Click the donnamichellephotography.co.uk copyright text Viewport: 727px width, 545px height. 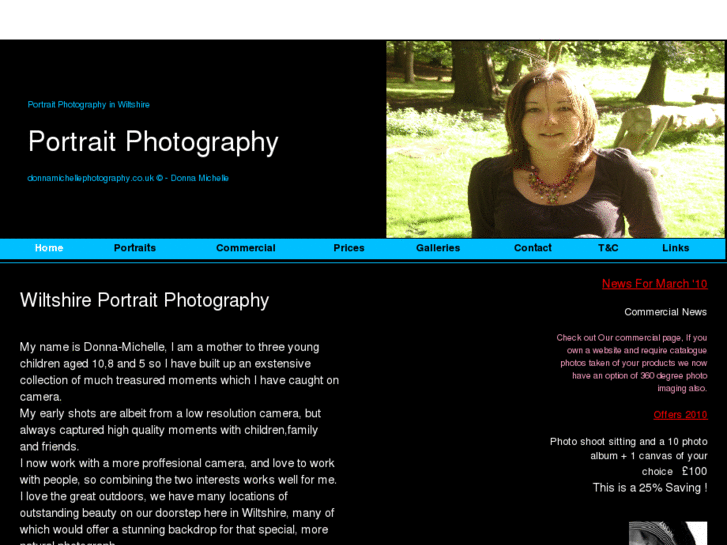pyautogui.click(x=128, y=178)
